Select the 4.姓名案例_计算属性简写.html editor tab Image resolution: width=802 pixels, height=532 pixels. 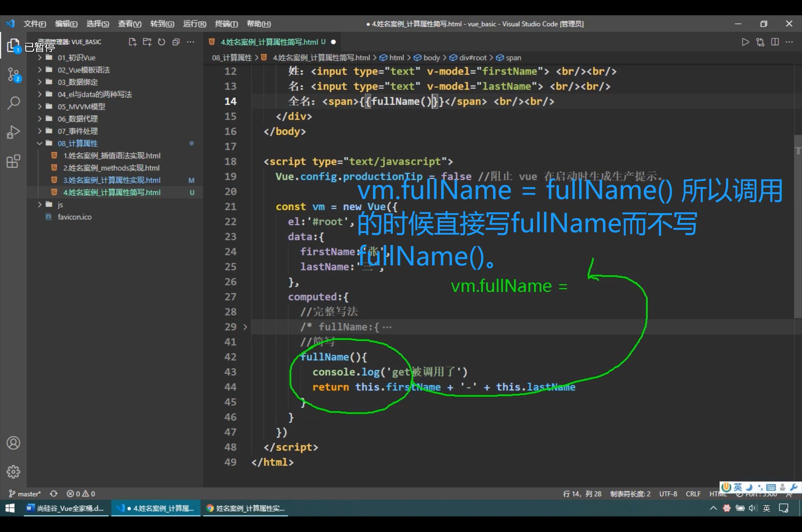pyautogui.click(x=272, y=42)
